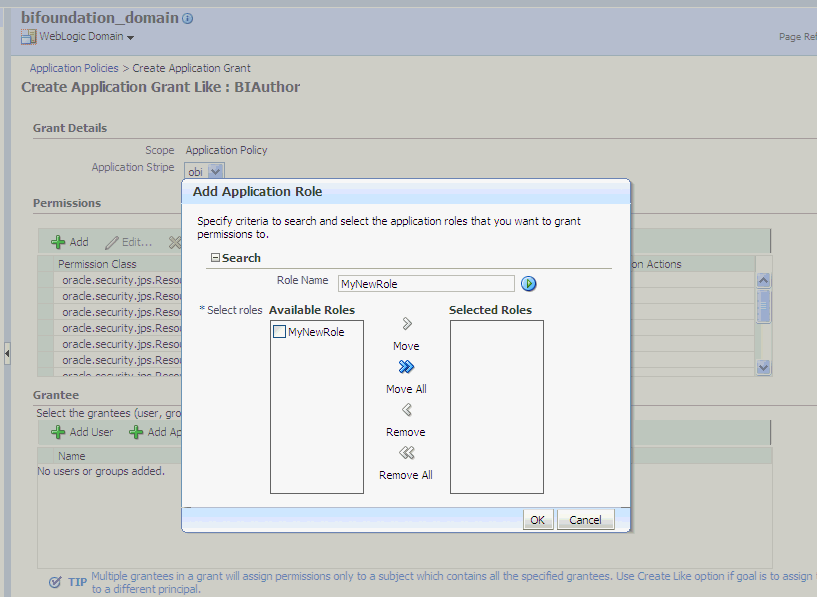Click the Remove All double-arrow icon
The width and height of the screenshot is (817, 597).
[x=405, y=452]
